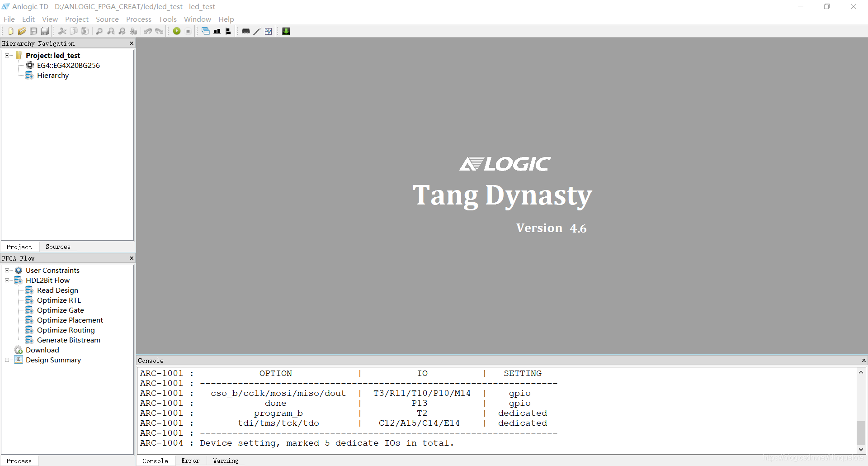868x466 pixels.
Task: Click the Undo arrow icon
Action: click(148, 31)
